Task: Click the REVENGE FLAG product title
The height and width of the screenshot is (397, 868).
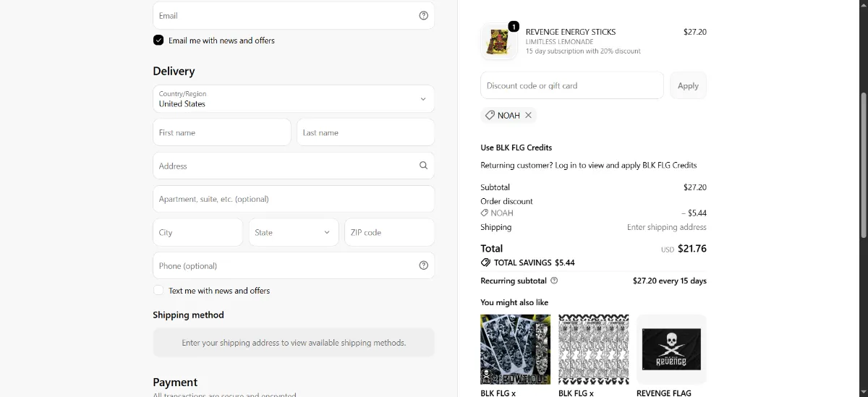Action: click(x=664, y=393)
